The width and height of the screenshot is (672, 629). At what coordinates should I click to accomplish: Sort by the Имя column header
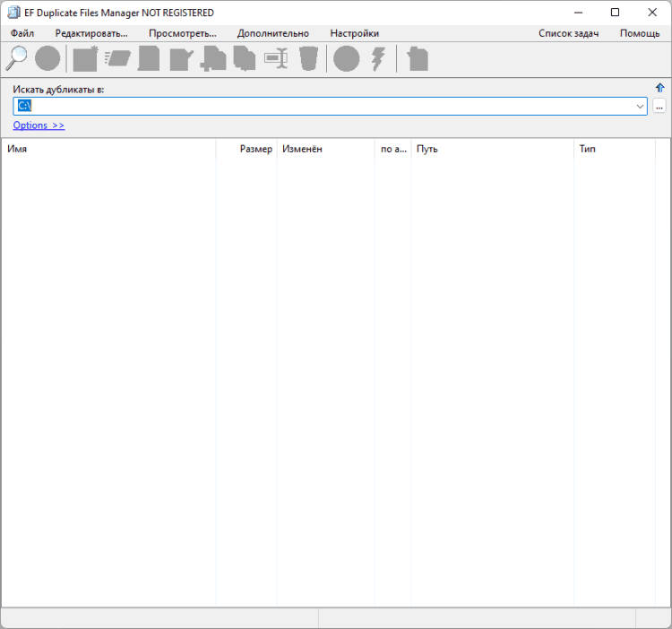pos(108,149)
